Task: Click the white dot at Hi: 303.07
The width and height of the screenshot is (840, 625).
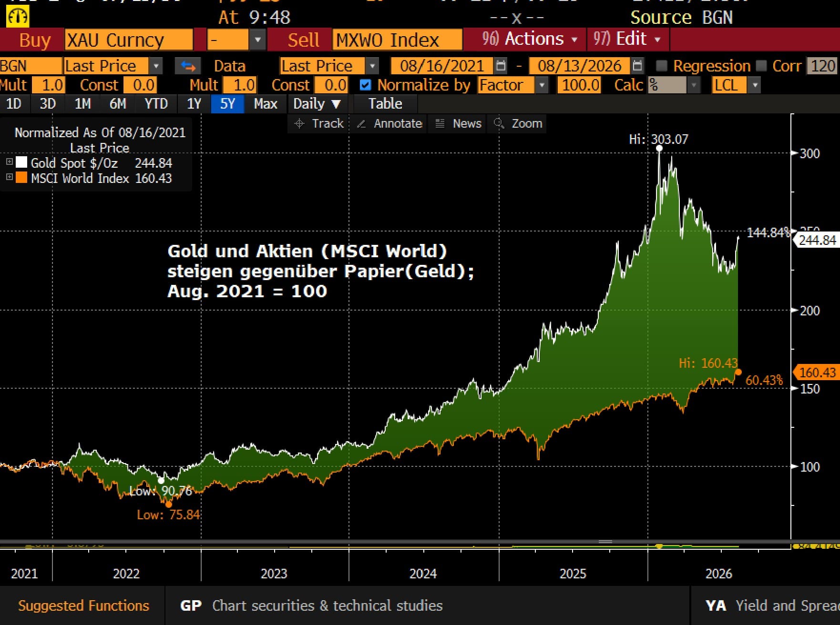Action: (x=659, y=149)
